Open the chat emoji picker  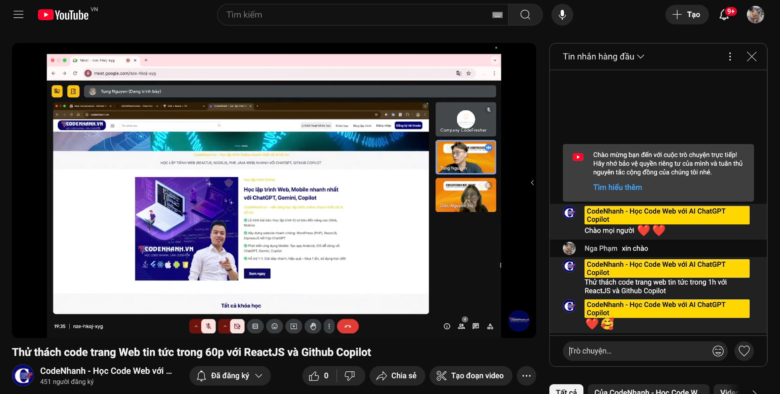click(718, 351)
